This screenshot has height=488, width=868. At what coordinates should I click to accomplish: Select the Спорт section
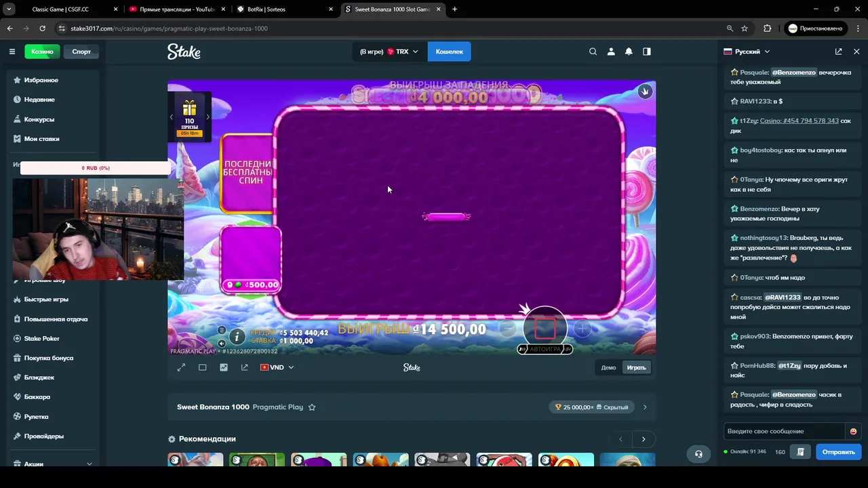coord(81,52)
